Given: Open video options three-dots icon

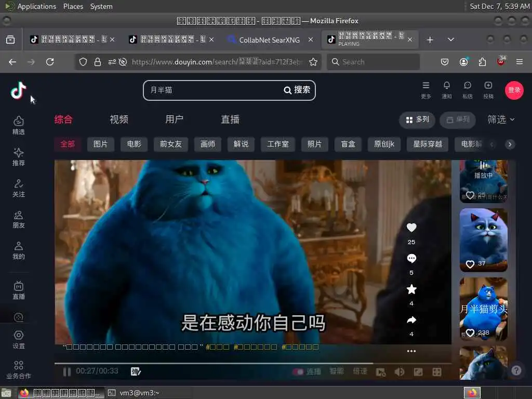Looking at the screenshot, I should pos(411,351).
